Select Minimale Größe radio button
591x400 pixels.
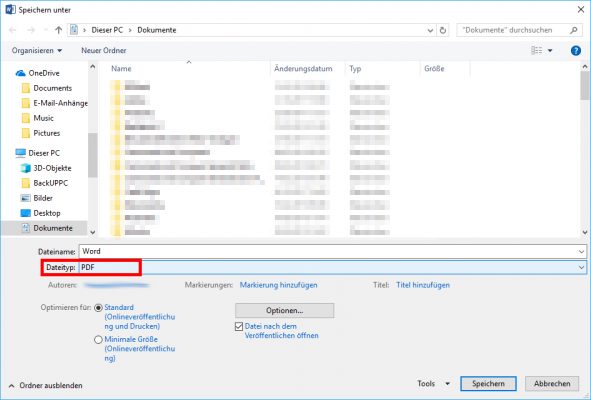98,340
